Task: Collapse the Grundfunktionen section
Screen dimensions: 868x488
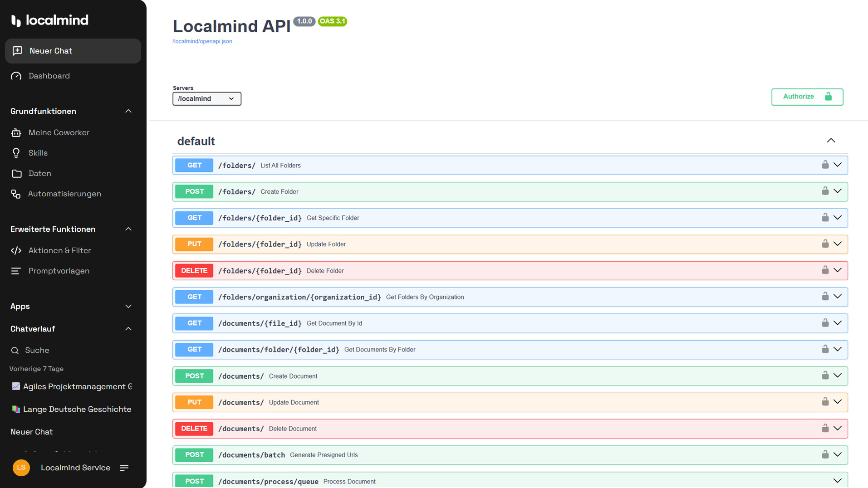Action: (128, 111)
